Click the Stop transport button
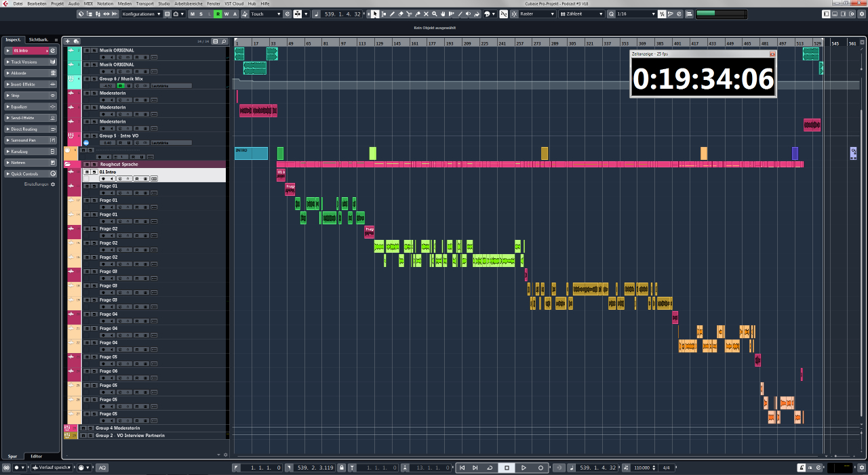868x475 pixels. tap(507, 468)
